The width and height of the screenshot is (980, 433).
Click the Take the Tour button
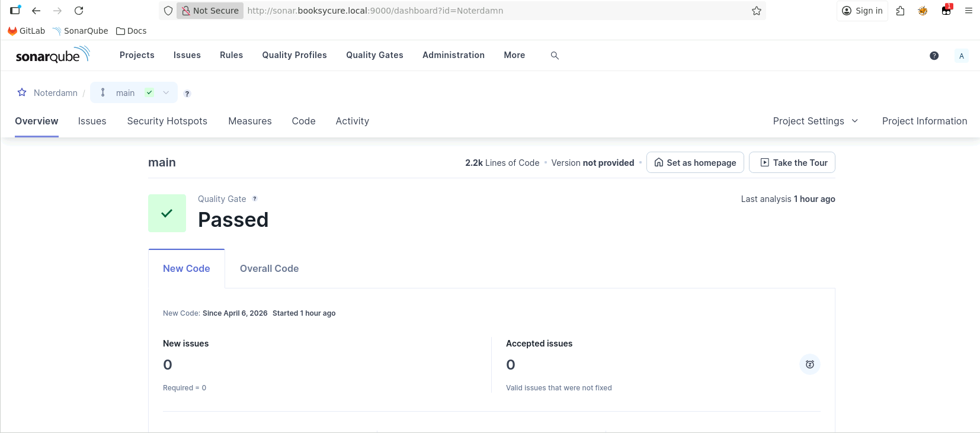click(792, 162)
